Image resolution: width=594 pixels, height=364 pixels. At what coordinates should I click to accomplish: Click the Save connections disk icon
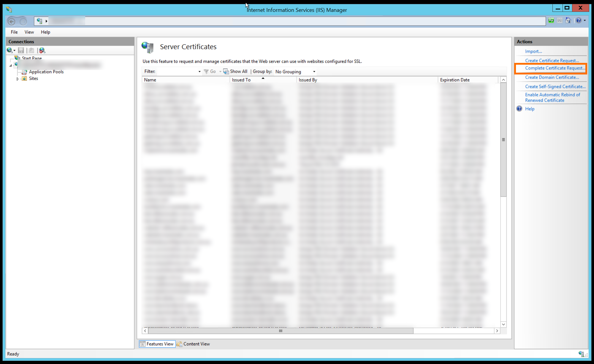click(21, 50)
